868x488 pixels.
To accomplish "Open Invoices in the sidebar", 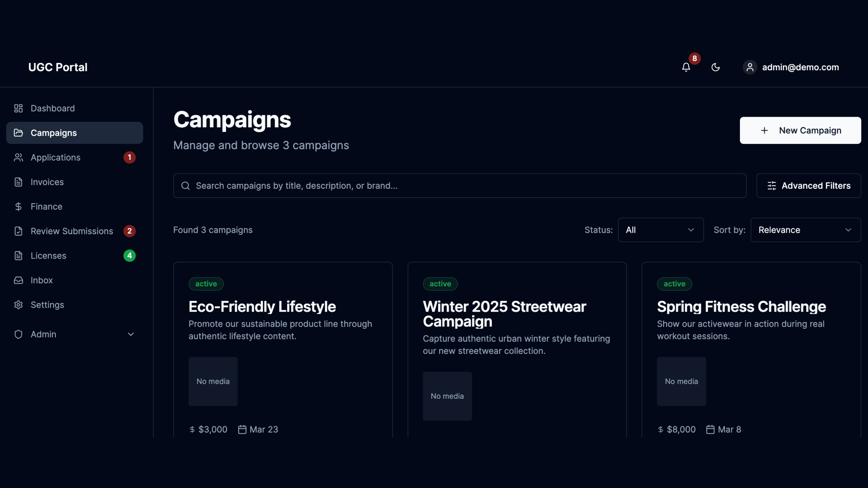I will pos(47,182).
